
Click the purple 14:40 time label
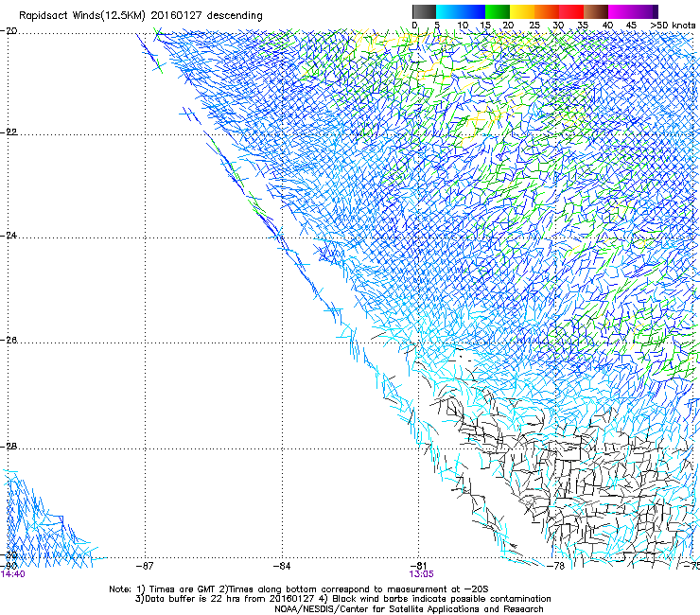pyautogui.click(x=13, y=574)
